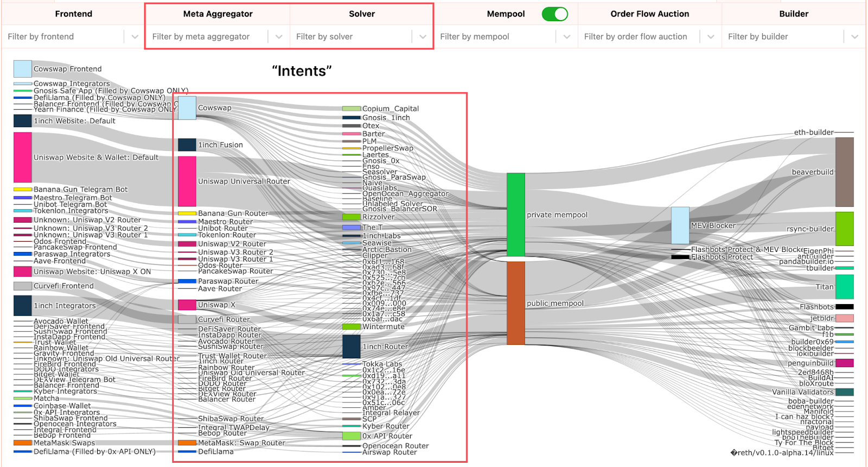Click the Filter by mempool input field

496,37
